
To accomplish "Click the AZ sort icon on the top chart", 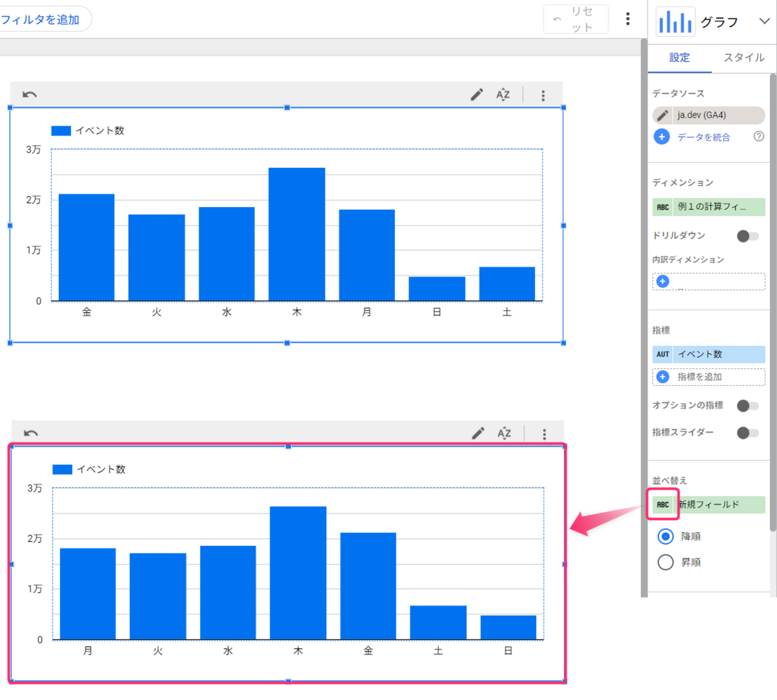I will [x=503, y=95].
